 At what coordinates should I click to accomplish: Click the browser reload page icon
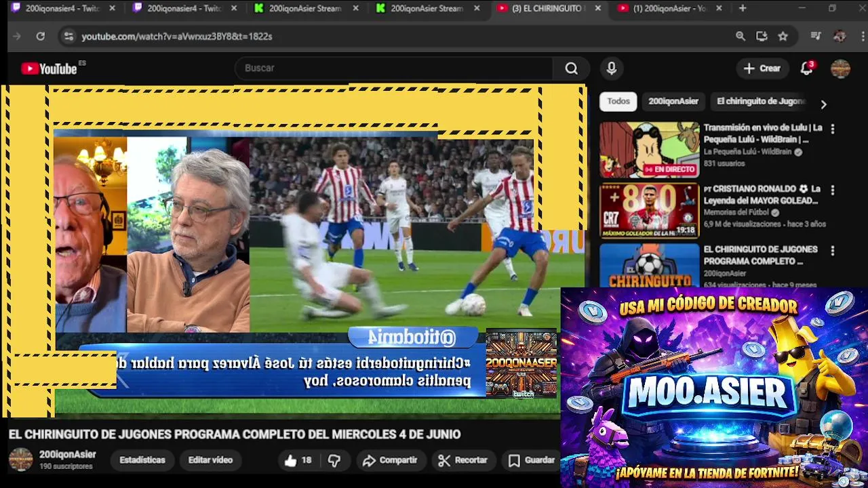(x=41, y=37)
